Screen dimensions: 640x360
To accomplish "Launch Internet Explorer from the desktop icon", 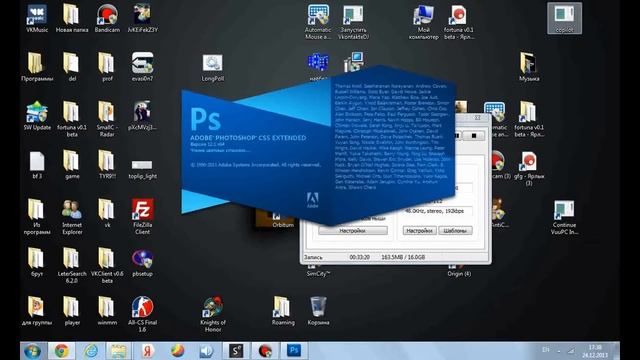I will pos(72,216).
